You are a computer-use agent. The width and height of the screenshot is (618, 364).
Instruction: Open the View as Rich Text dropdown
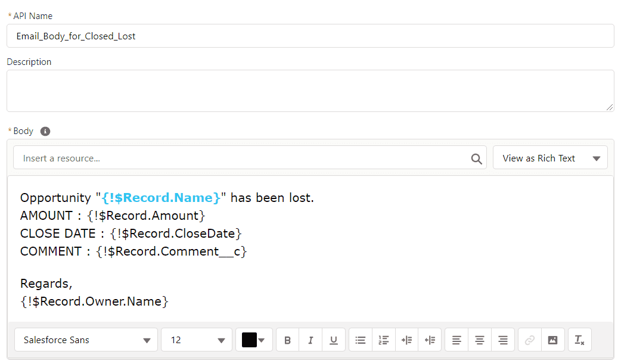pos(550,158)
